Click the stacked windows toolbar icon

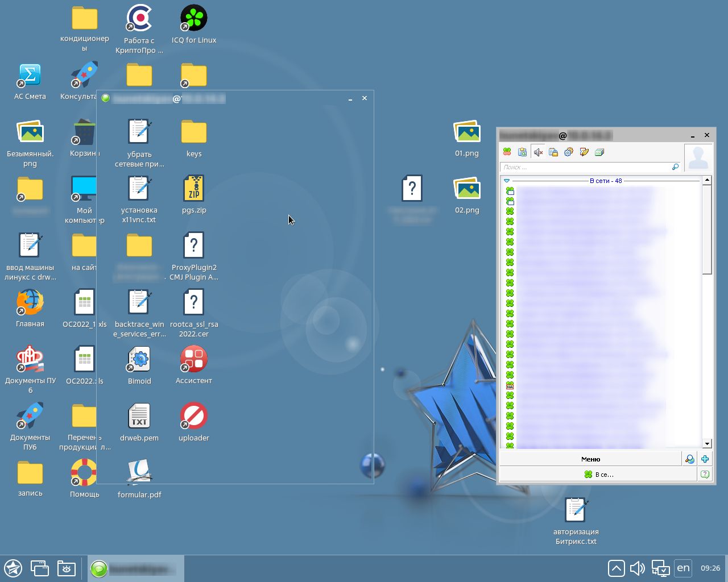[x=599, y=152]
